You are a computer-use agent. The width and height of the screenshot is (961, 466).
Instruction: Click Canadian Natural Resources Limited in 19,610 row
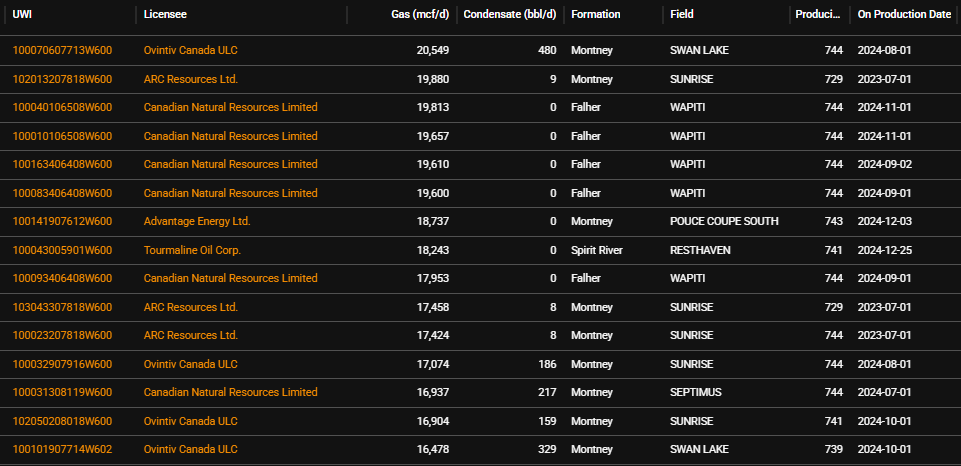(230, 164)
